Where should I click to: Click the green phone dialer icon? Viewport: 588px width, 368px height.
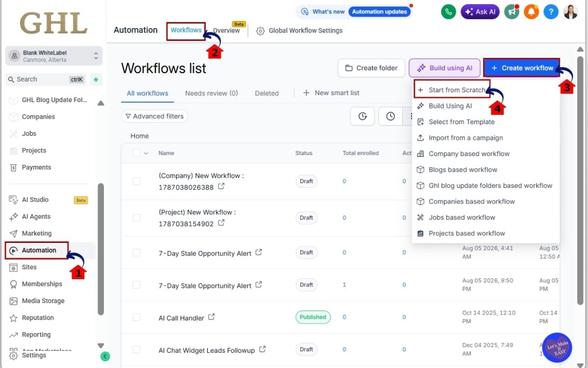(x=448, y=12)
